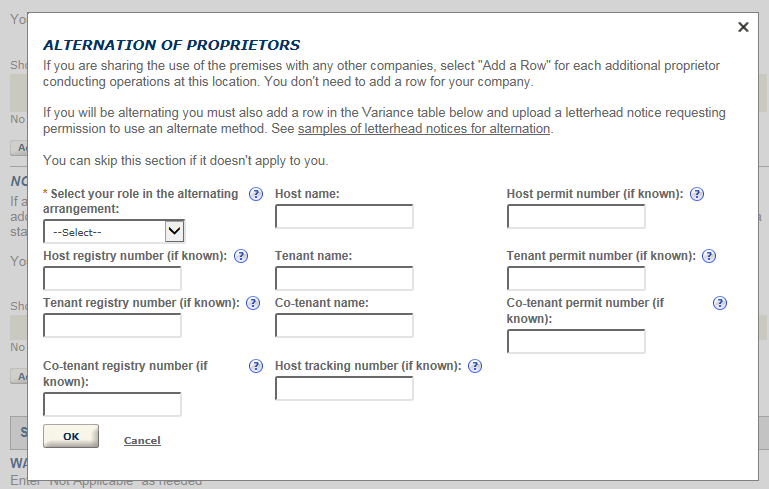769x489 pixels.
Task: Focus the Host tracking number field
Action: coord(344,389)
